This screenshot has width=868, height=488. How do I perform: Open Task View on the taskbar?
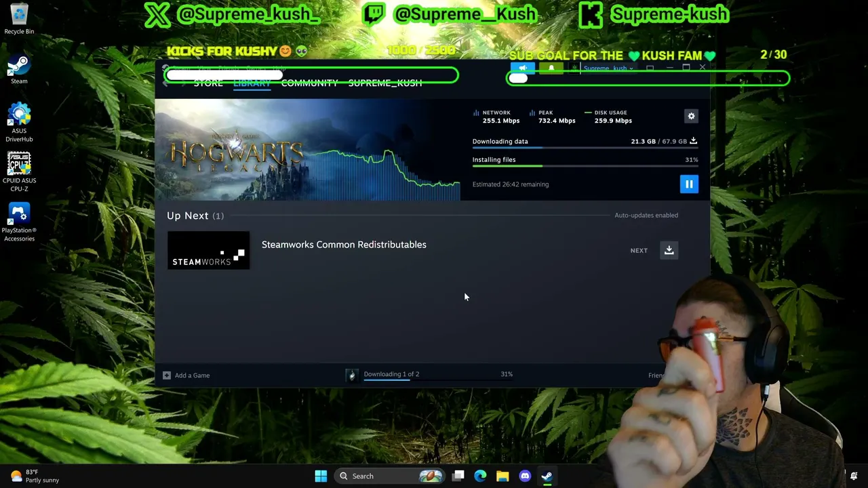point(458,476)
